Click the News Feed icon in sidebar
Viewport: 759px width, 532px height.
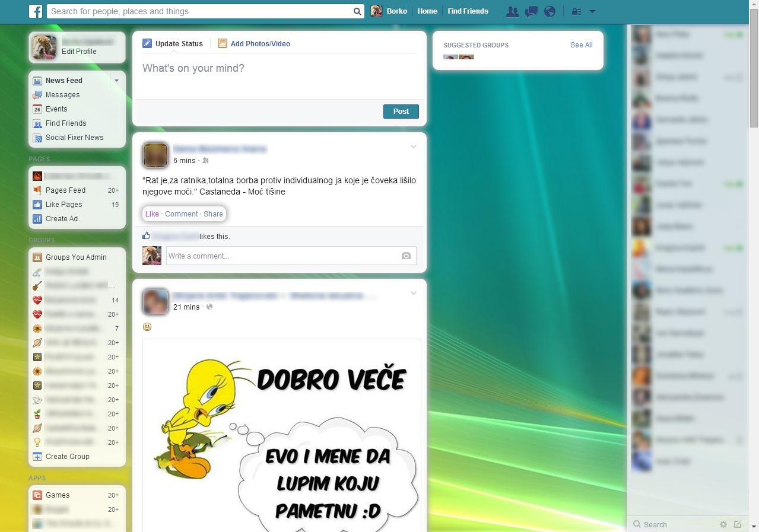coord(37,81)
